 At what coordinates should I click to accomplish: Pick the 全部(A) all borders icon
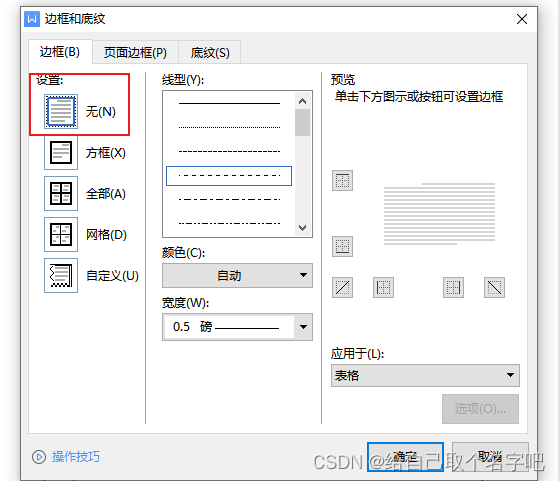(61, 194)
